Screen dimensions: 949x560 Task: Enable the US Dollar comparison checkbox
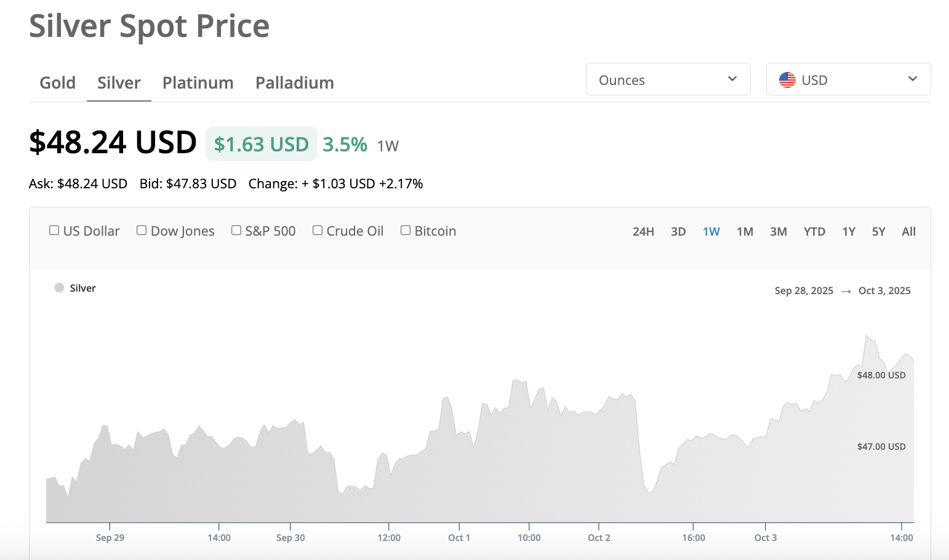pos(54,230)
